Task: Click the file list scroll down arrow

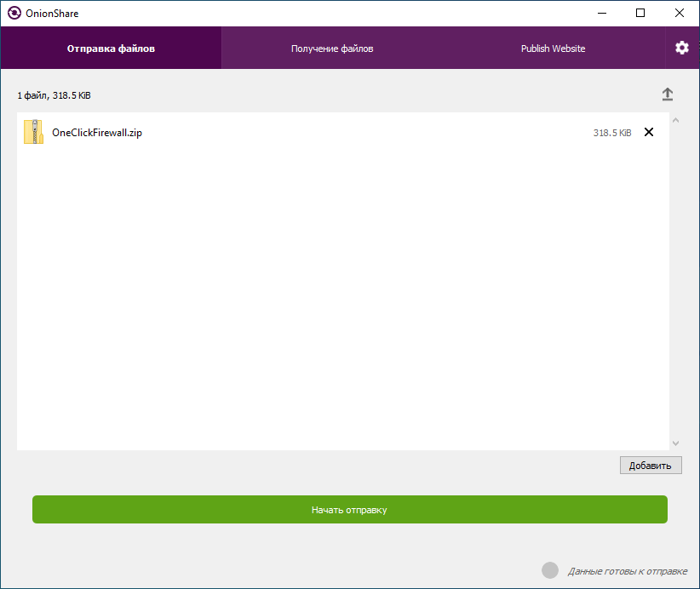Action: (x=675, y=443)
